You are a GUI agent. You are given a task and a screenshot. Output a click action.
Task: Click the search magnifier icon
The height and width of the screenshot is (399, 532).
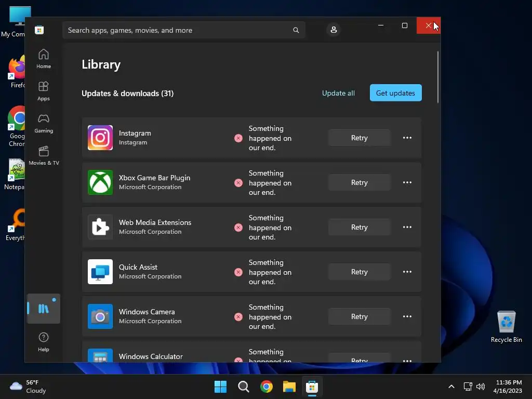tap(296, 30)
